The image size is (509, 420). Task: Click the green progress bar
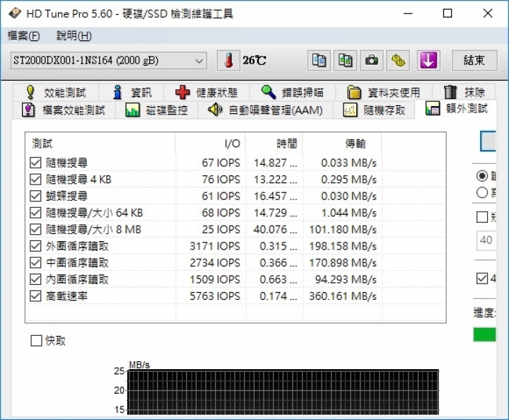click(x=485, y=334)
